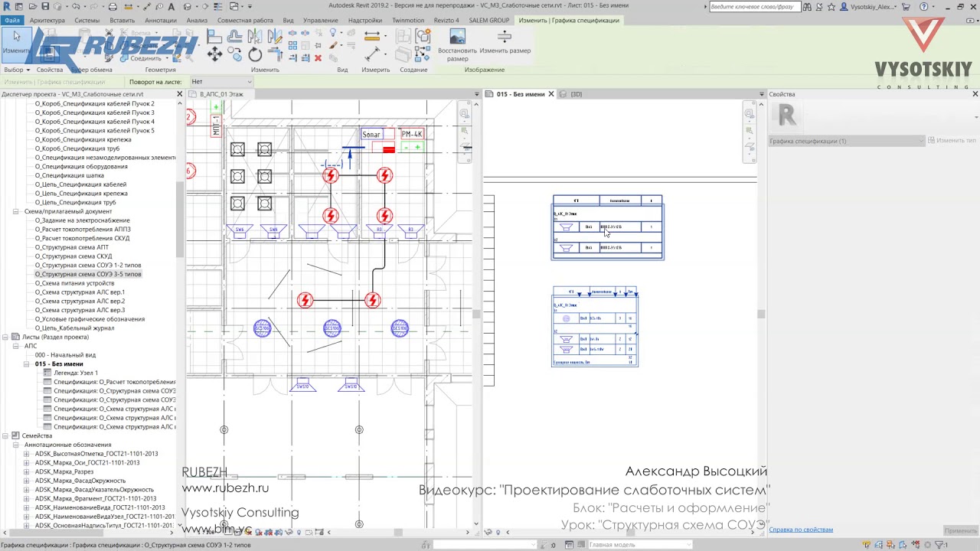This screenshot has width=980, height=551.
Task: Open the 'Графика спецификации (1)' type selector
Action: coord(847,141)
